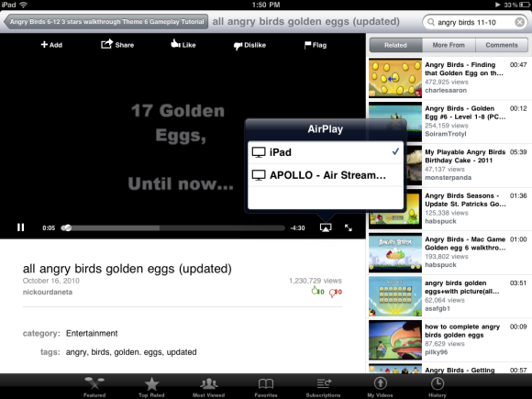The height and width of the screenshot is (399, 532).
Task: Open Most Viewed videos
Action: [208, 387]
